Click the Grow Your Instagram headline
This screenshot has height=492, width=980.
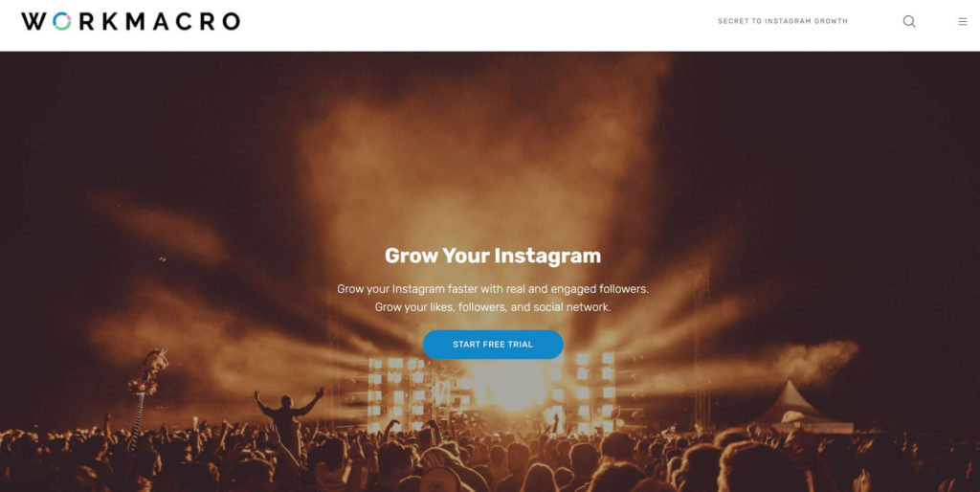click(493, 256)
